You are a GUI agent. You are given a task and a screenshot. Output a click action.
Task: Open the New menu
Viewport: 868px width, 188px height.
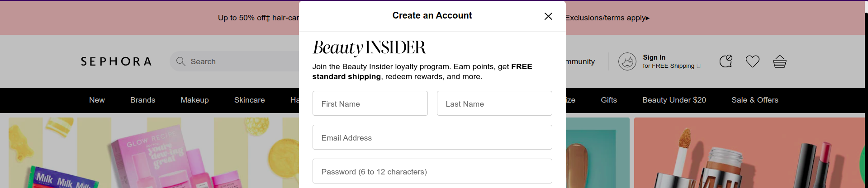tap(97, 100)
